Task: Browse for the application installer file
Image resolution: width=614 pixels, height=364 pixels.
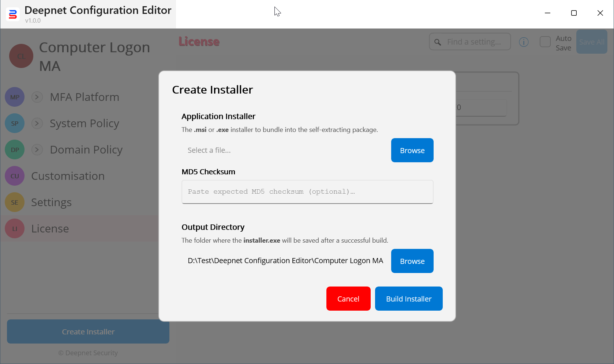Action: pos(412,150)
